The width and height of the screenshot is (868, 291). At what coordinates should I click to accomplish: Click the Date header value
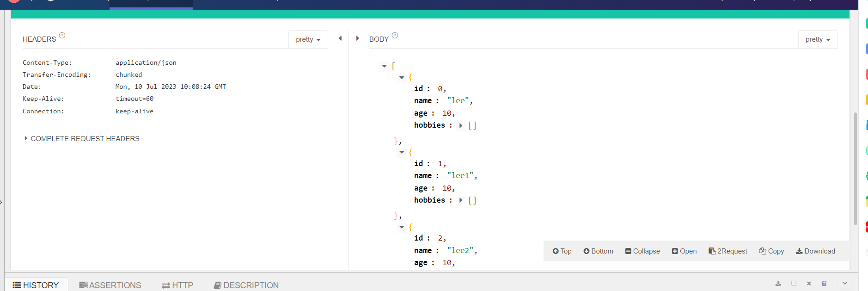tap(171, 87)
